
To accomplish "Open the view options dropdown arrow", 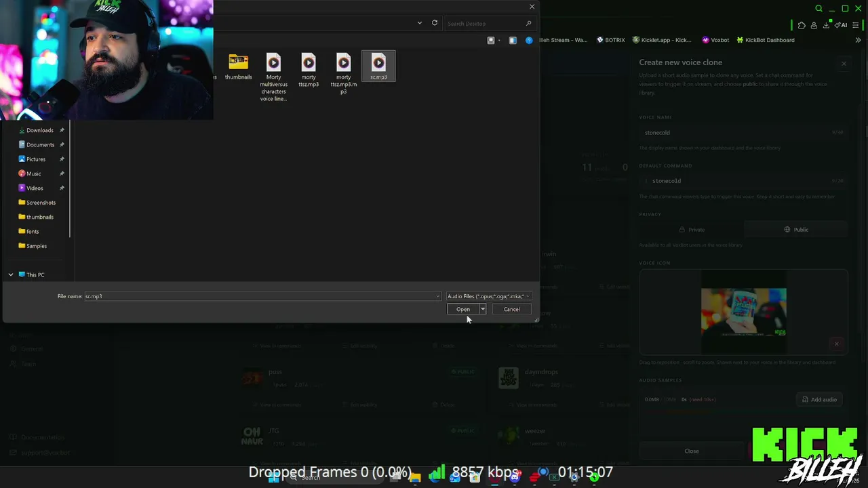I will pyautogui.click(x=499, y=41).
